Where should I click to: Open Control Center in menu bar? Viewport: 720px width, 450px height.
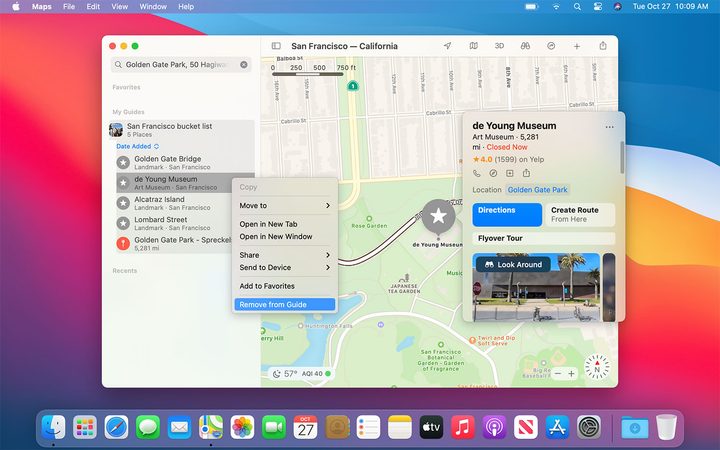click(x=597, y=6)
